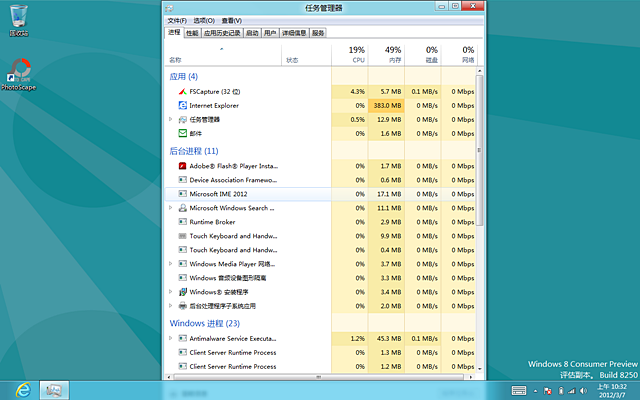Expand the 后台处理程序子系统应用 row

click(171, 305)
